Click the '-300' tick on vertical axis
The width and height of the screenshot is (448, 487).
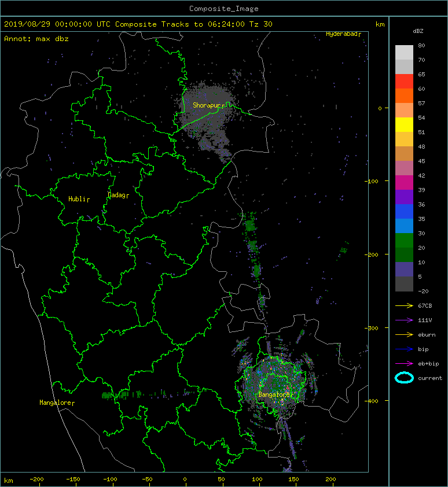pyautogui.click(x=372, y=329)
